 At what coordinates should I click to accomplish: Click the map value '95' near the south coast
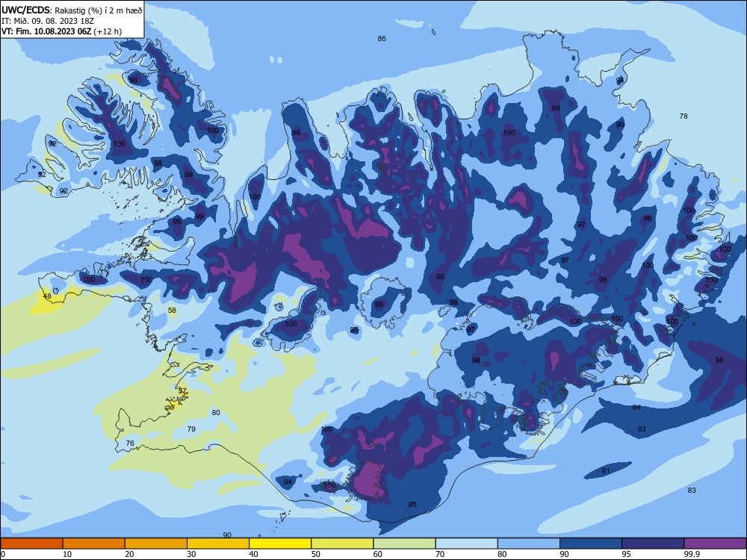click(412, 504)
